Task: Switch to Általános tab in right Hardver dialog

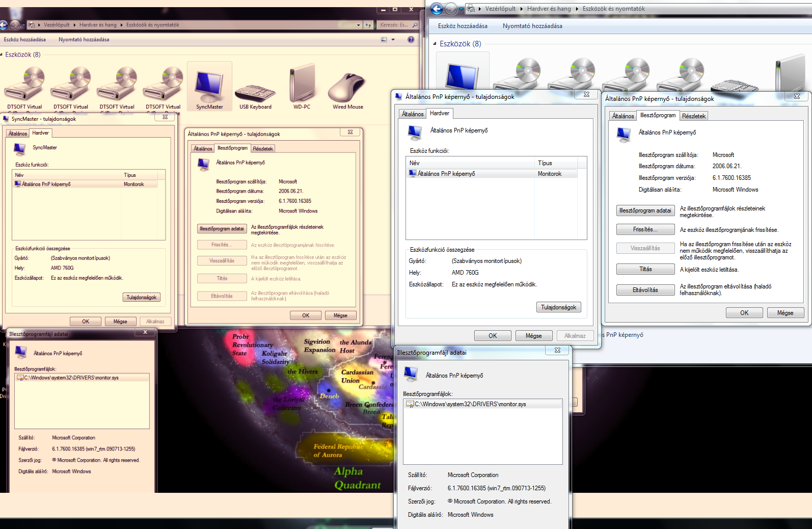Action: (413, 114)
